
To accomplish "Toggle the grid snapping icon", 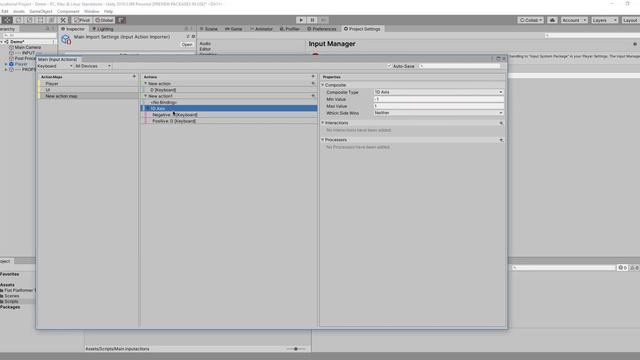I will pyautogui.click(x=121, y=20).
